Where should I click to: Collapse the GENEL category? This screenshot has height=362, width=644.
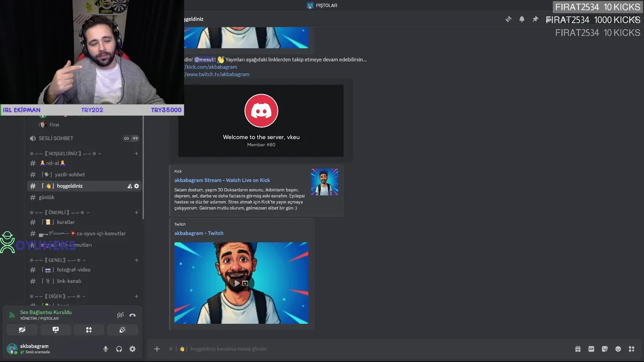pos(58,260)
